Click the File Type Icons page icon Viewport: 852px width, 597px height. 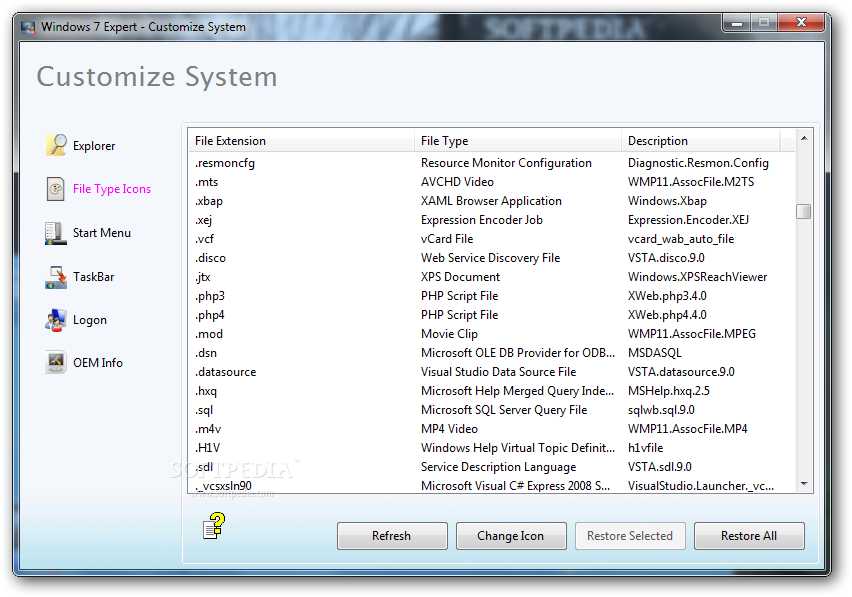point(55,189)
